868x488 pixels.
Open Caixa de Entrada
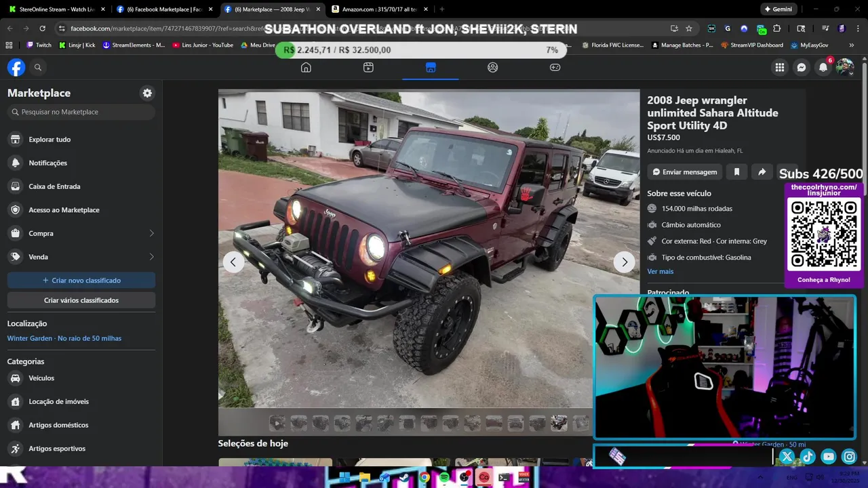[x=81, y=186]
